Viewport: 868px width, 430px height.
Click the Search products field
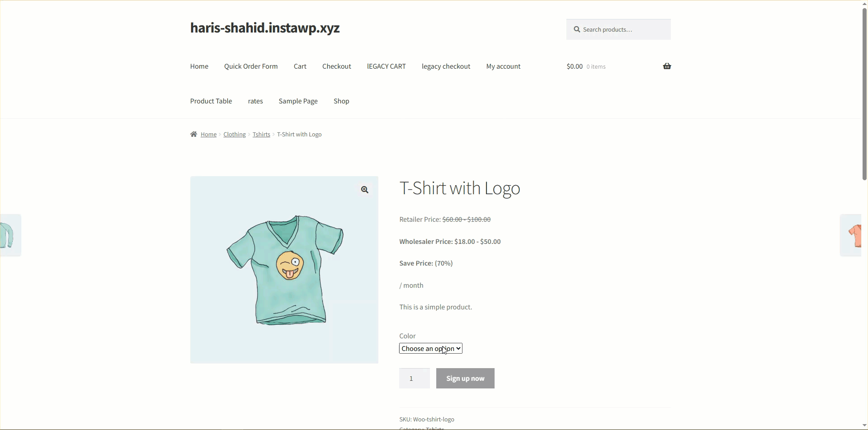618,29
